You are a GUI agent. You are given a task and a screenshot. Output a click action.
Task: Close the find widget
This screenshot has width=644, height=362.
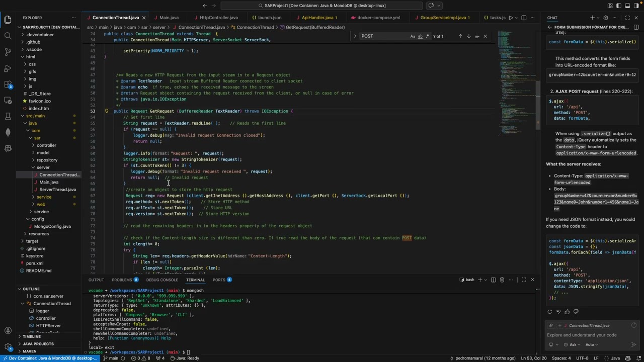point(485,36)
